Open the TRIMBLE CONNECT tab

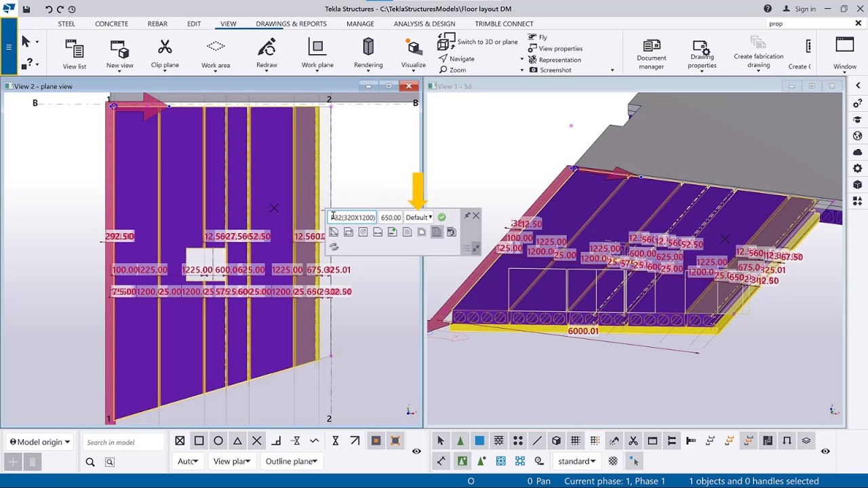pyautogui.click(x=504, y=24)
